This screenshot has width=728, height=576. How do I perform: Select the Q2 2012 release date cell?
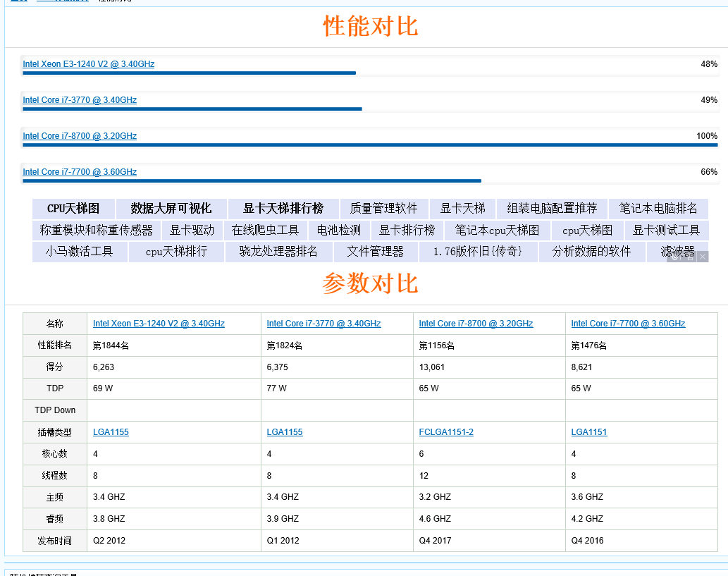click(174, 541)
